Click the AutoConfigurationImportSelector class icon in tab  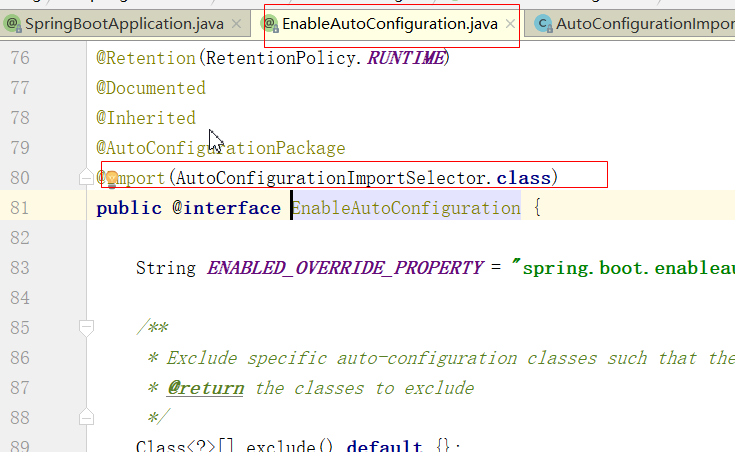tap(542, 22)
